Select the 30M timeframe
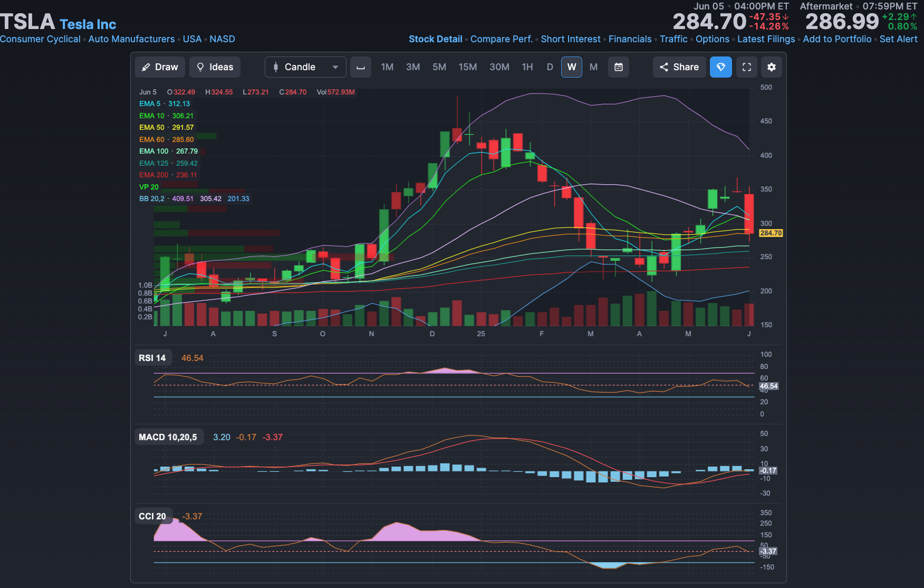This screenshot has height=588, width=924. pyautogui.click(x=499, y=67)
